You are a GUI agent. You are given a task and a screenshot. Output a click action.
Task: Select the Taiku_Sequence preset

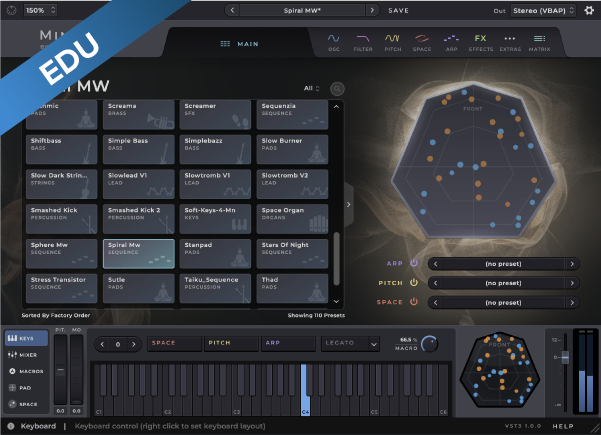click(215, 288)
